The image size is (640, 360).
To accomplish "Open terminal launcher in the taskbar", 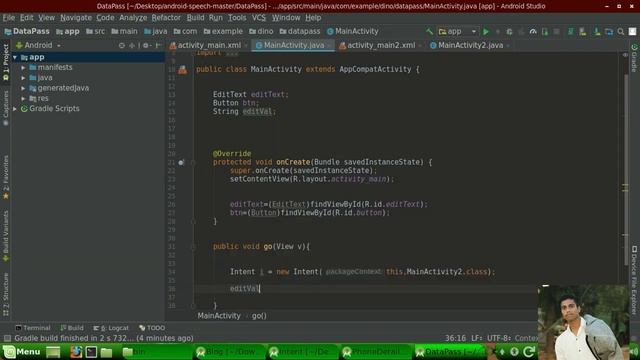I will click(x=91, y=351).
